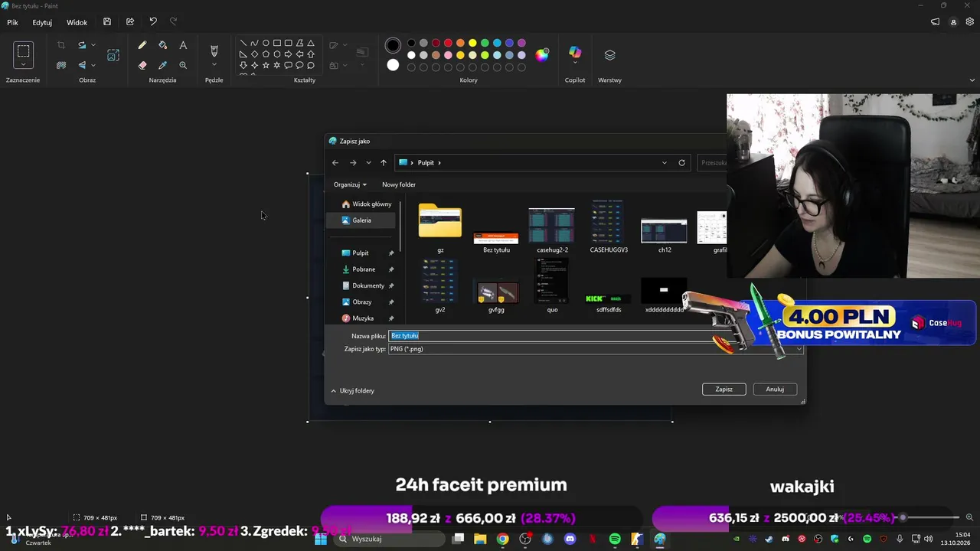Pick the yellow color swatch
Viewport: 980px width, 551px height.
pyautogui.click(x=472, y=43)
